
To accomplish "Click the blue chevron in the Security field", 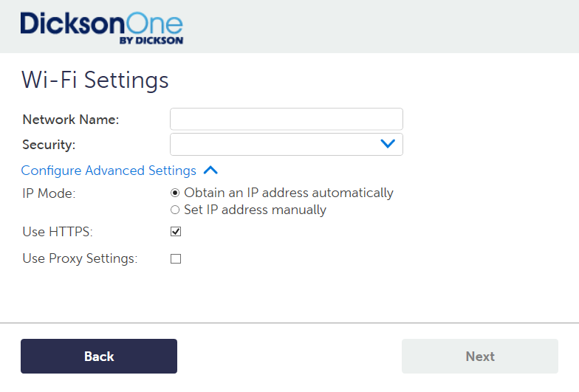I will [x=388, y=144].
